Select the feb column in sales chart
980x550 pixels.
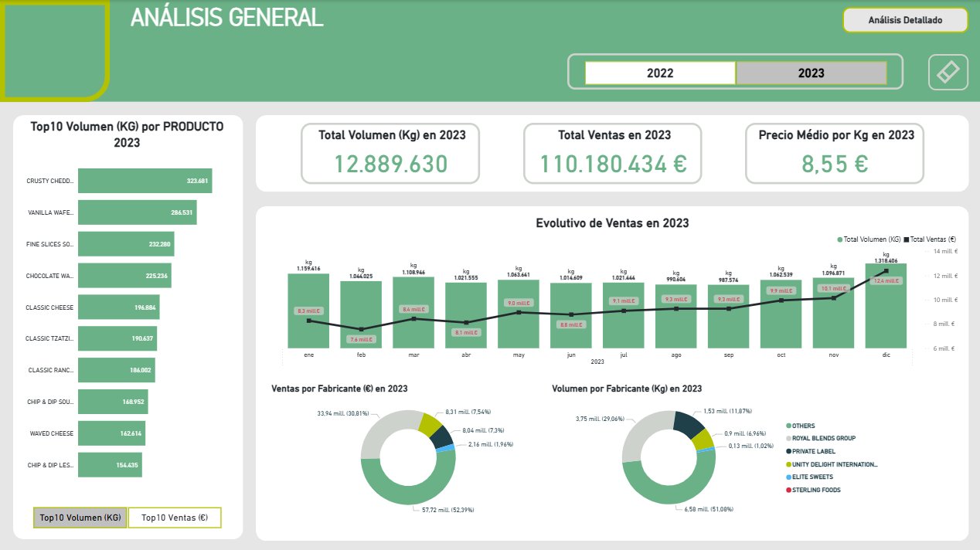[360, 314]
